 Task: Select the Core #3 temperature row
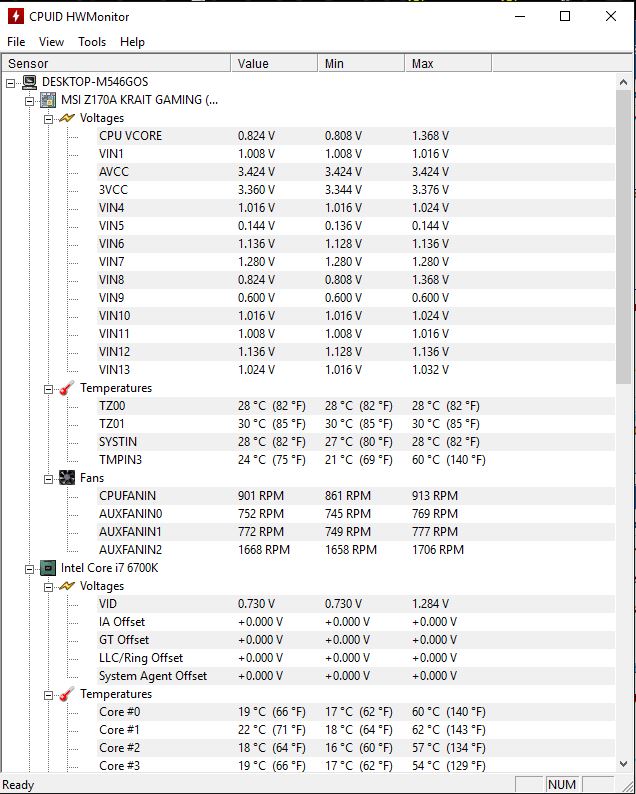pyautogui.click(x=356, y=766)
